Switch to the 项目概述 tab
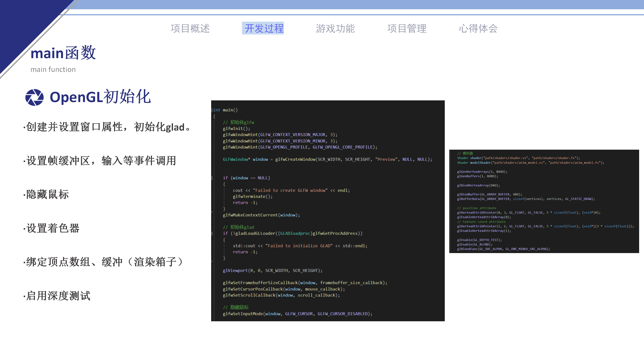 tap(190, 28)
